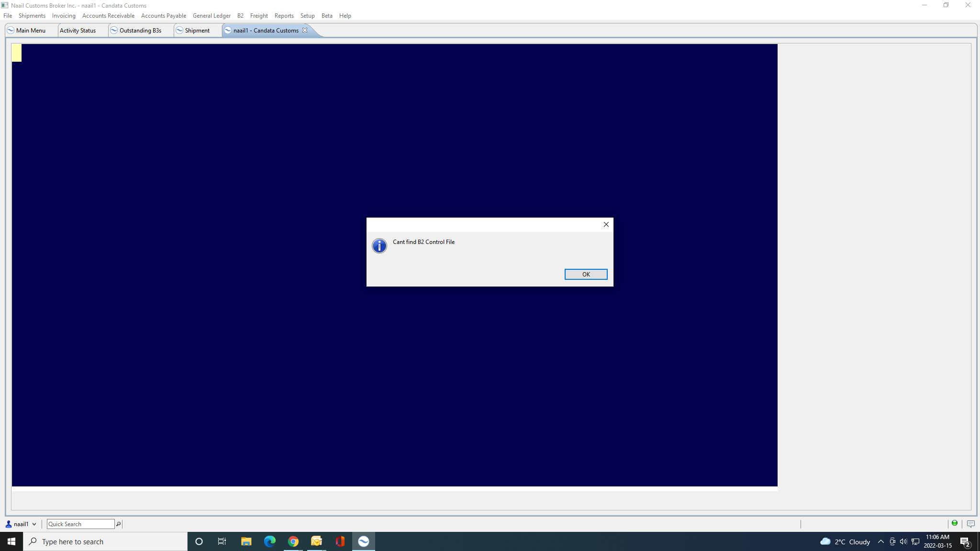Screen dimensions: 980x551
Task: Show hidden system tray icons chevron
Action: [x=880, y=541]
